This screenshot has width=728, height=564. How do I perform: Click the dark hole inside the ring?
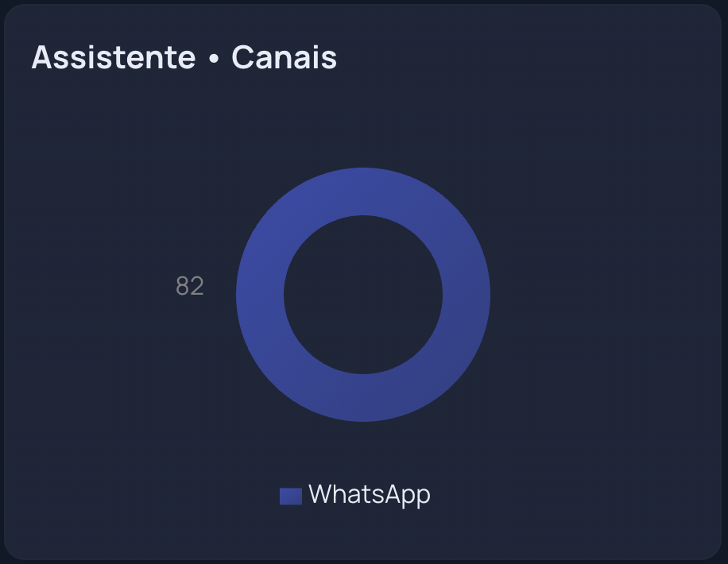(x=363, y=295)
